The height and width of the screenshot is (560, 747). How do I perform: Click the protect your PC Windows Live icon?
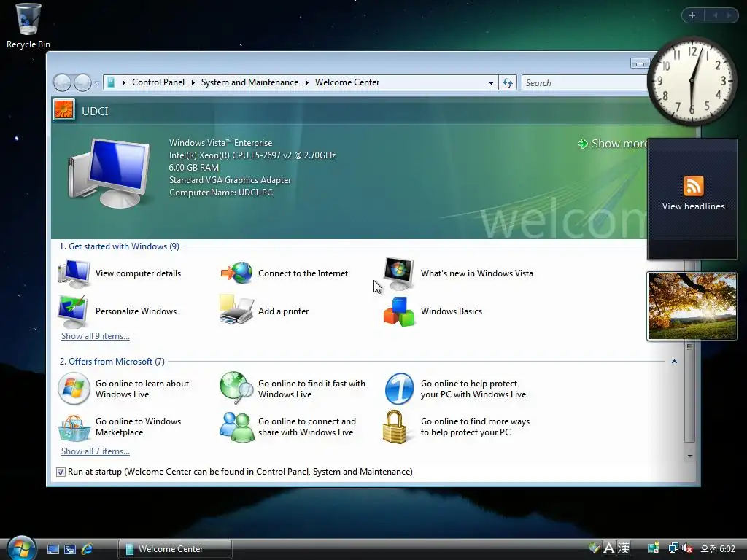coord(399,389)
